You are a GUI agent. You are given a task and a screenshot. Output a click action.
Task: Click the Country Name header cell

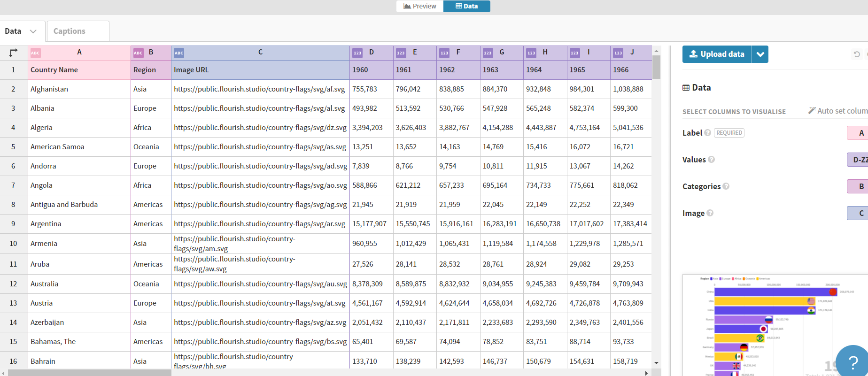pyautogui.click(x=79, y=70)
